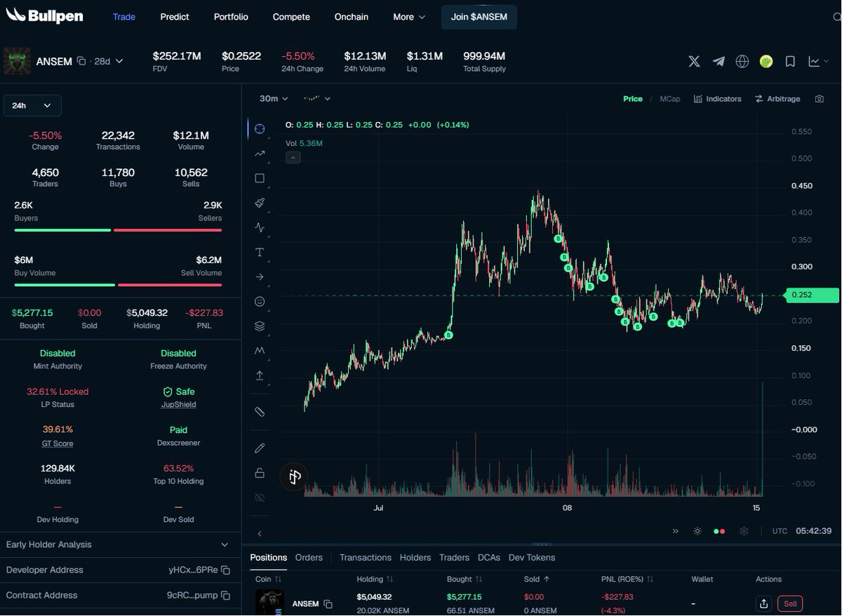Viewport: 842px width, 616px height.
Task: Open the wave pattern tool
Action: click(x=260, y=227)
